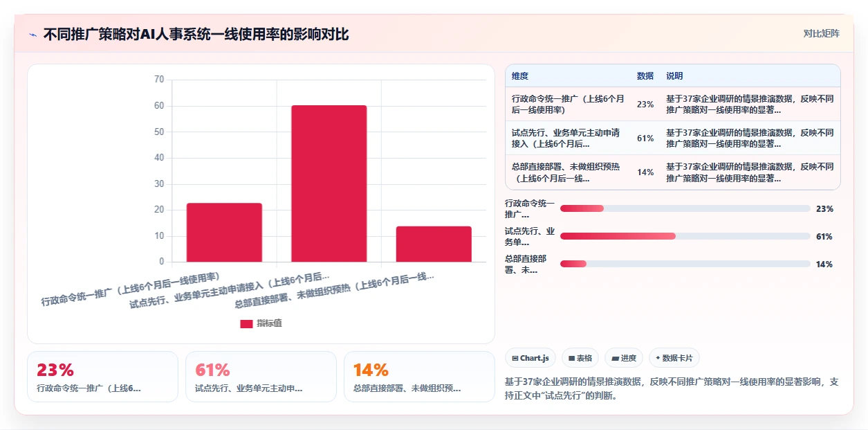This screenshot has height=430, width=868.
Task: Click the y-axis label 70
Action: (x=159, y=80)
